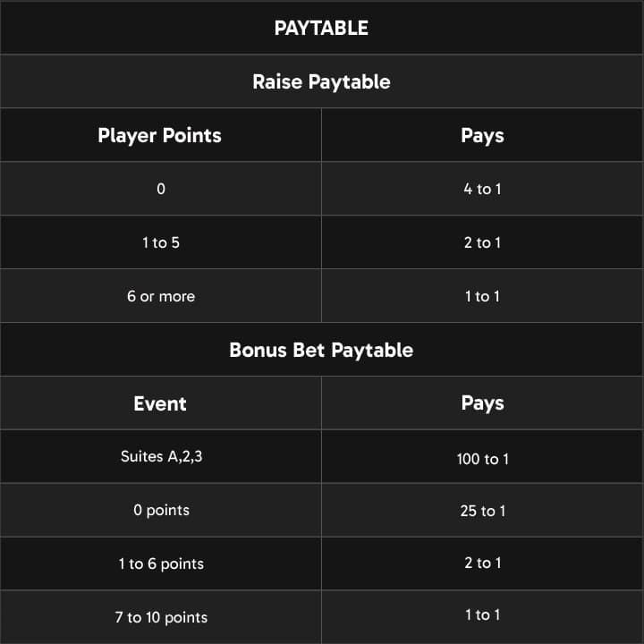
Task: Select the 2 to 1 payout beside 1 to 5
Action: coord(482,242)
